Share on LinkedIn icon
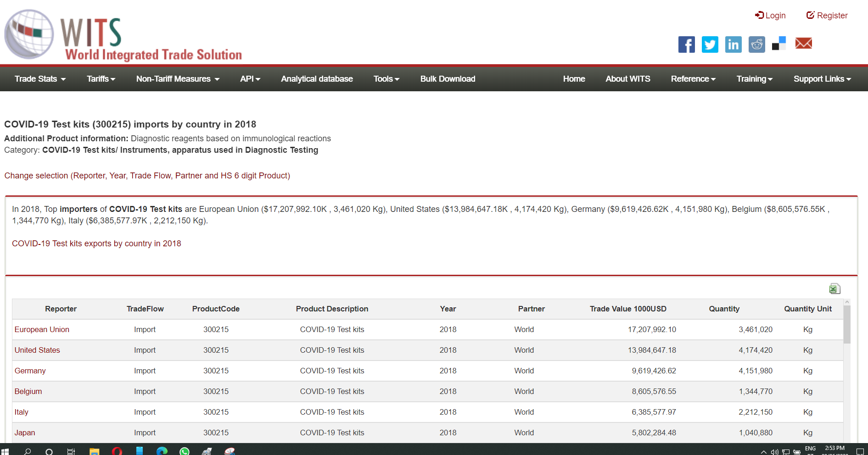The image size is (868, 455). [734, 44]
